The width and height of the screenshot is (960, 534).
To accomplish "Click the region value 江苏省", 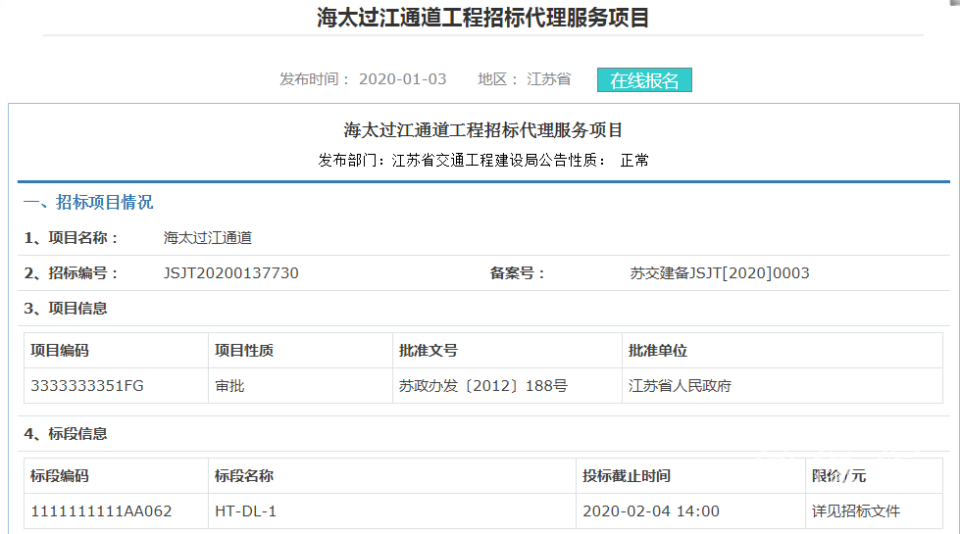I will click(548, 79).
